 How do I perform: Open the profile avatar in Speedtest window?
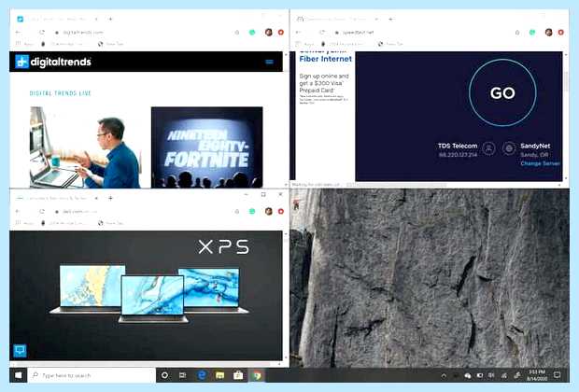tap(549, 33)
